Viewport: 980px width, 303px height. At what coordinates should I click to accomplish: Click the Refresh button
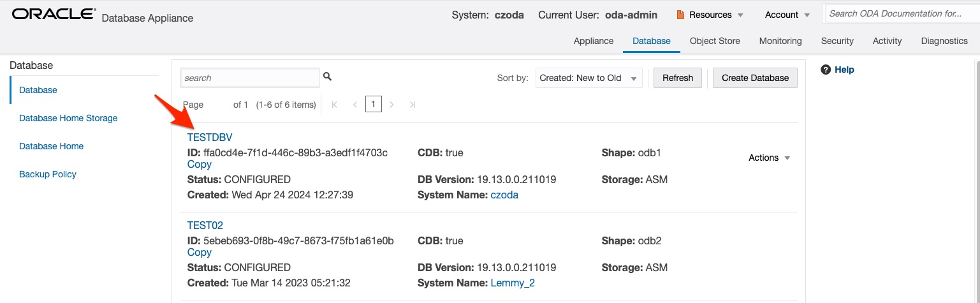[678, 78]
